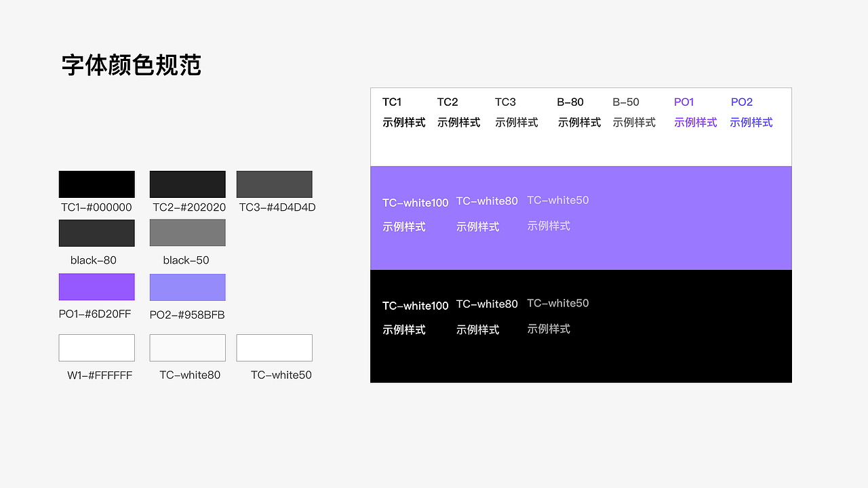Choose the PO1 #6D20FF purple swatch
Viewport: 868px width, 488px height.
(x=97, y=287)
